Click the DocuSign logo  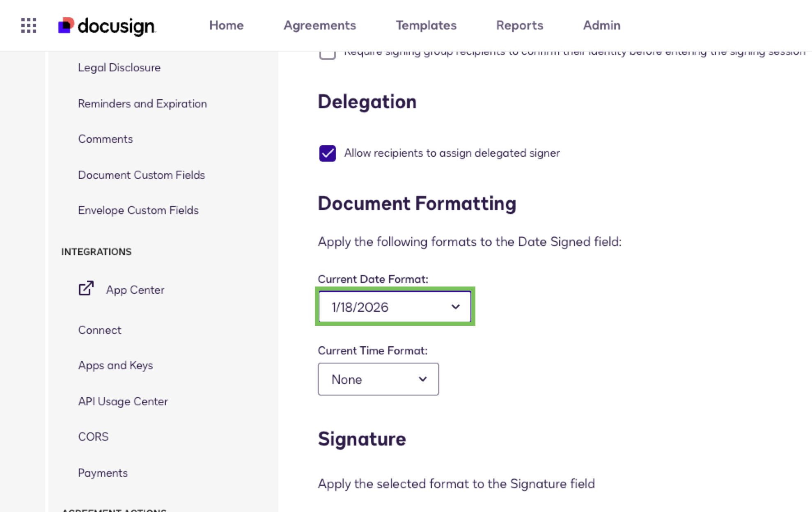pos(107,26)
